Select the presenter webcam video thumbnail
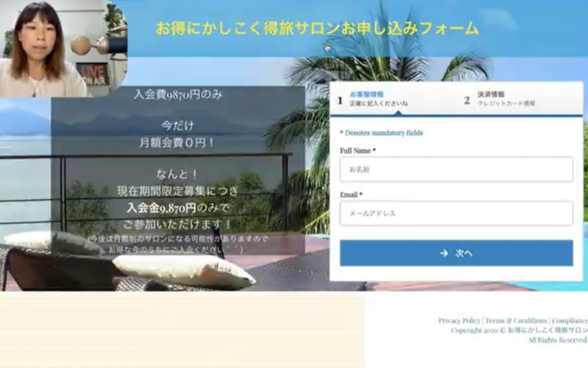Image resolution: width=588 pixels, height=368 pixels. click(49, 49)
